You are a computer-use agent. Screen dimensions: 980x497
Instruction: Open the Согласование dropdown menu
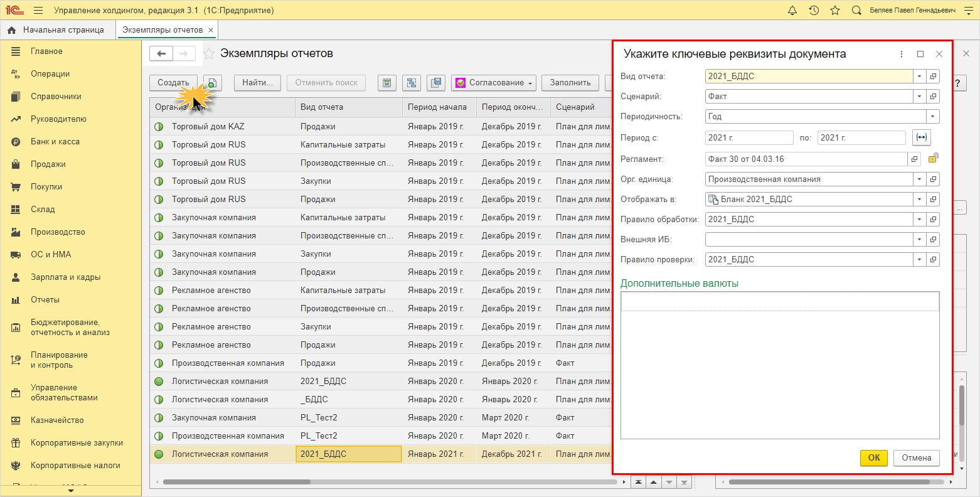coord(493,83)
